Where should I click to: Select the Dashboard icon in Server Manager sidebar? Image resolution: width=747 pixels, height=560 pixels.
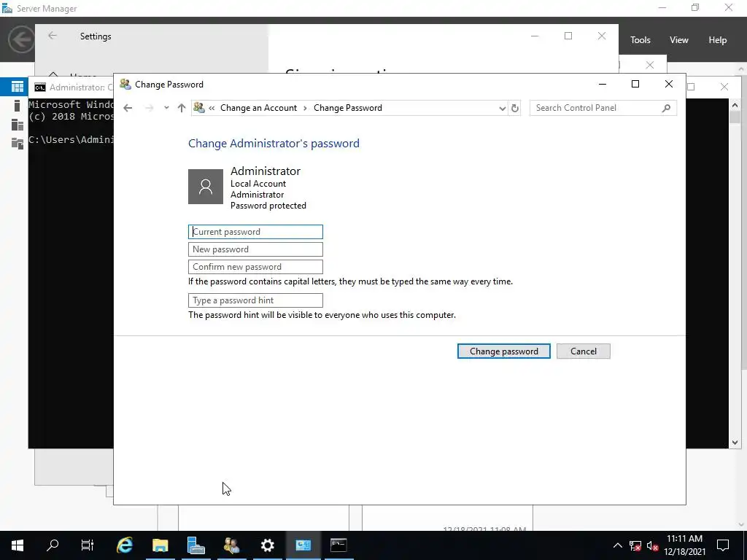(18, 87)
